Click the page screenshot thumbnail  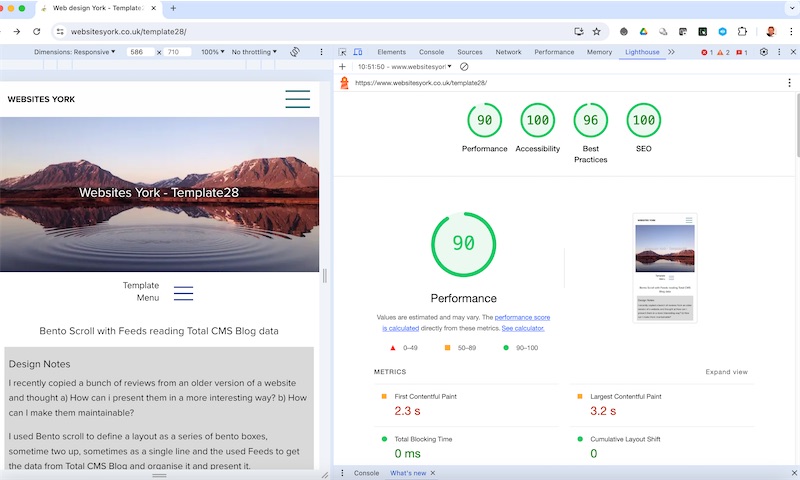point(665,268)
